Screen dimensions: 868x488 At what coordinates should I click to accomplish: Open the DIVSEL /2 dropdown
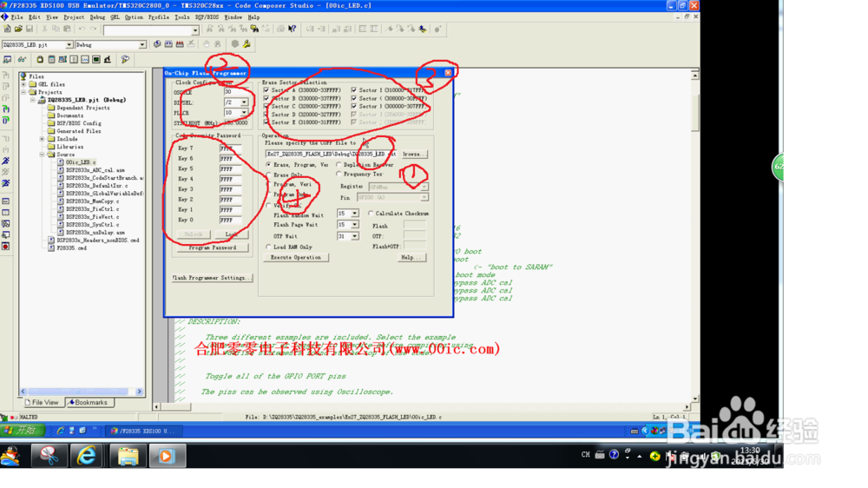pyautogui.click(x=244, y=102)
